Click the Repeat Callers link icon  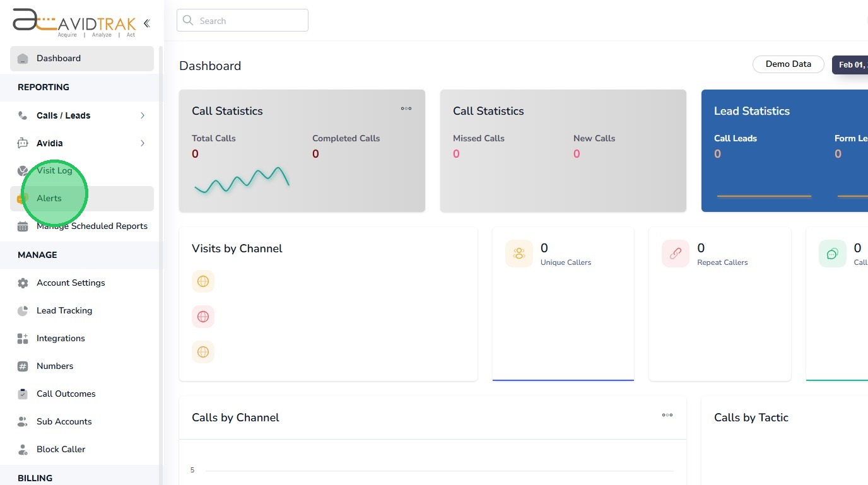tap(676, 254)
